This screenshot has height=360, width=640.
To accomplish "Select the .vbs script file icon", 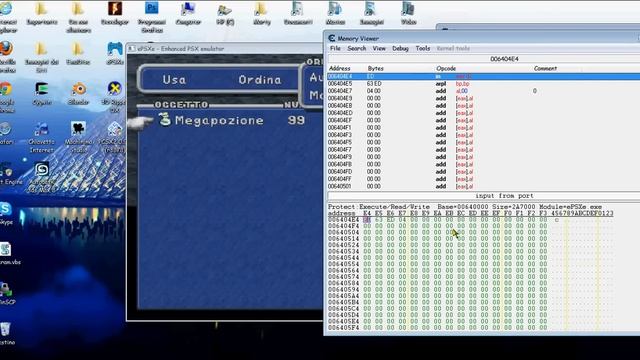I will 6,249.
